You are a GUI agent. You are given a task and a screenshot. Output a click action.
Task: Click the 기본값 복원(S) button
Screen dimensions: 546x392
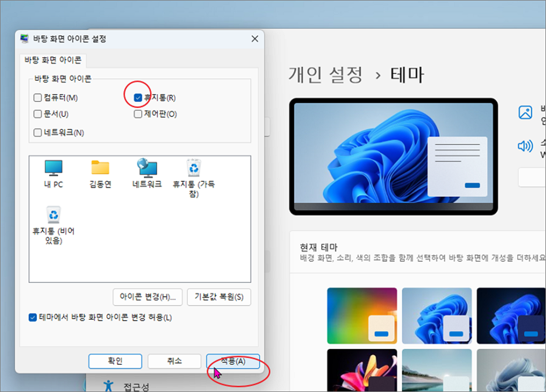click(219, 297)
